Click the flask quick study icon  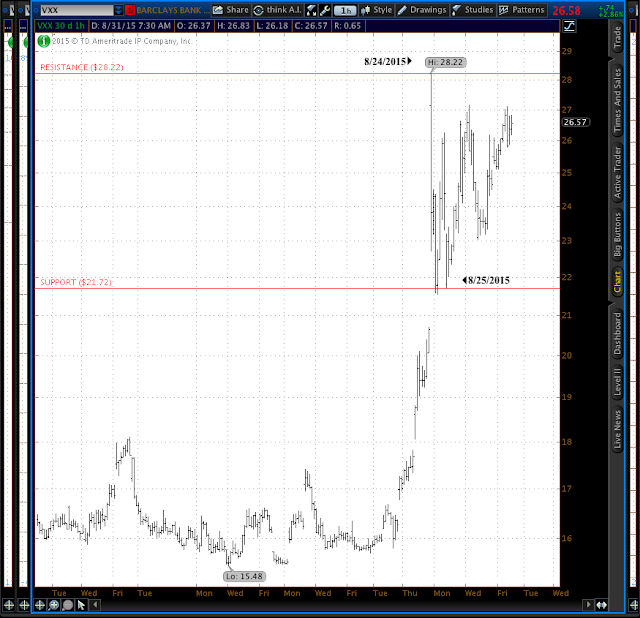(311, 10)
